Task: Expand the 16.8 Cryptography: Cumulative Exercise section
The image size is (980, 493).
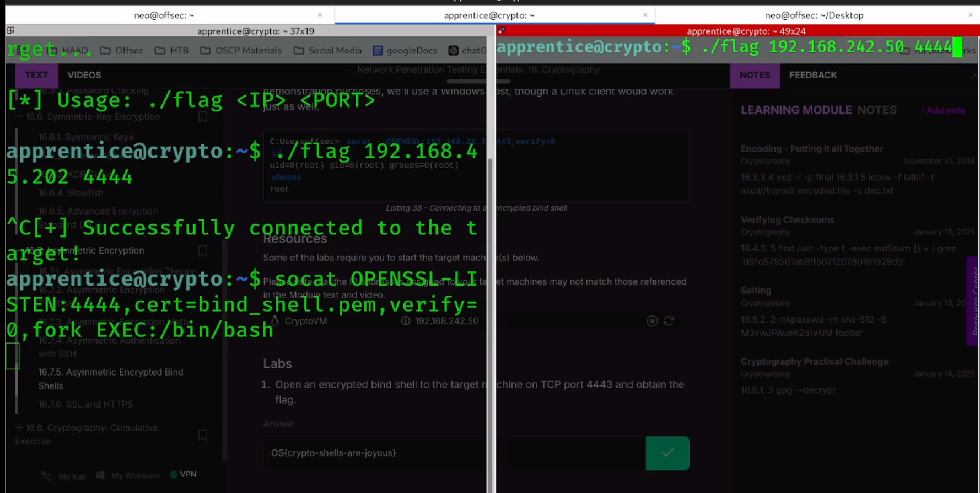Action: tap(19, 428)
